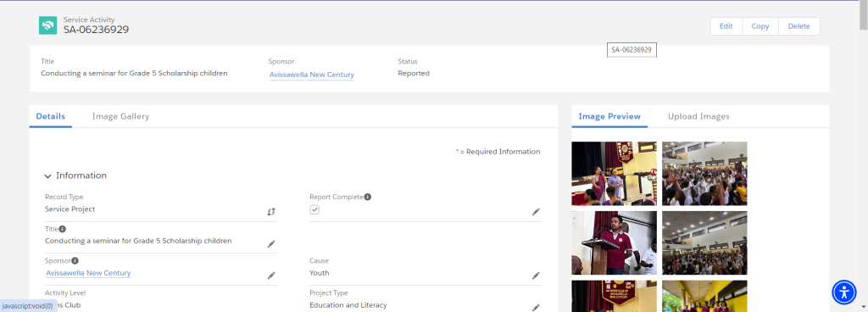Open second-row crowd hall thumbnail
Screen dimensions: 868x312
pos(704,242)
